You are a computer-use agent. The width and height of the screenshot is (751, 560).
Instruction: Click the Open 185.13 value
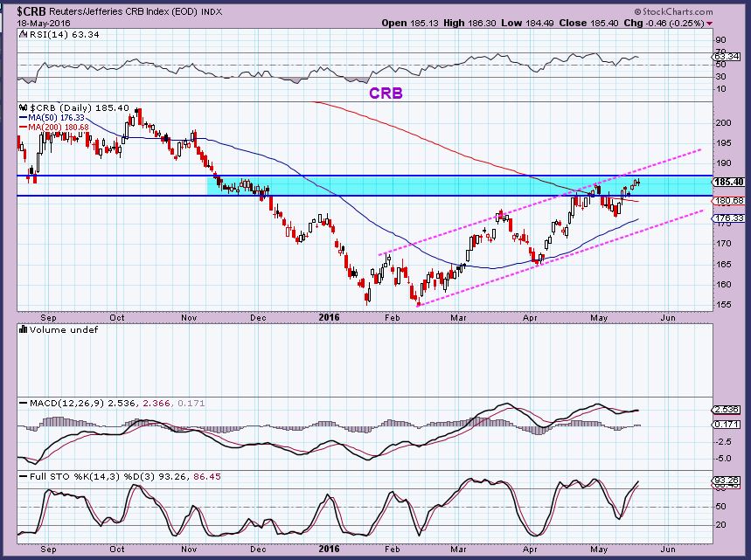410,23
